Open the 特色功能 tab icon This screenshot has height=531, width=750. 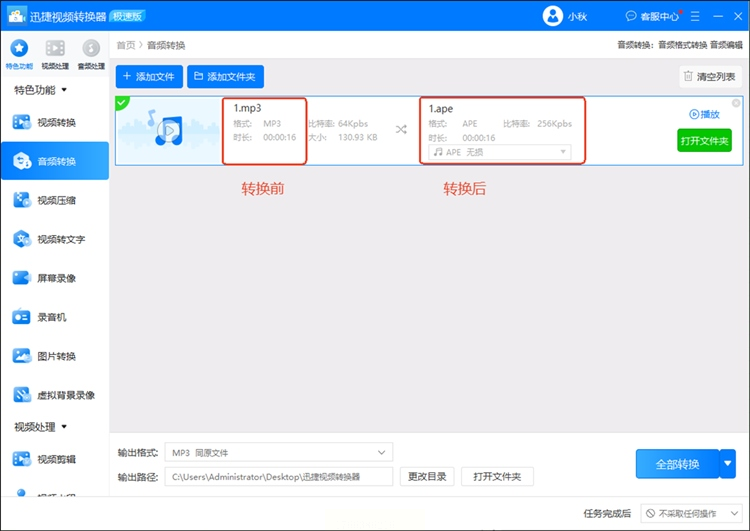click(19, 48)
